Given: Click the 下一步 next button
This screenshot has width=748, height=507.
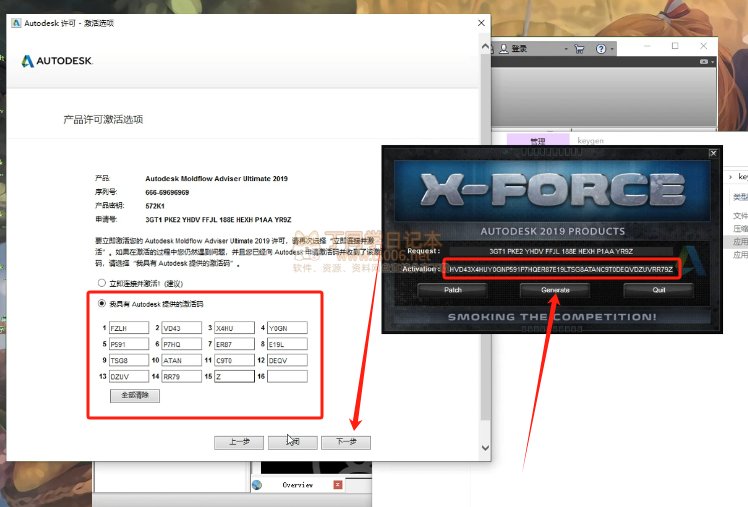Looking at the screenshot, I should click(x=346, y=442).
